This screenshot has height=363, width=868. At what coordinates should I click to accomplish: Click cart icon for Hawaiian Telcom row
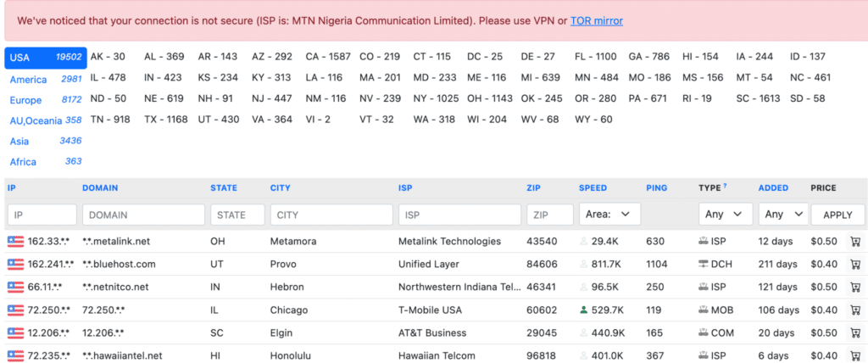(854, 355)
